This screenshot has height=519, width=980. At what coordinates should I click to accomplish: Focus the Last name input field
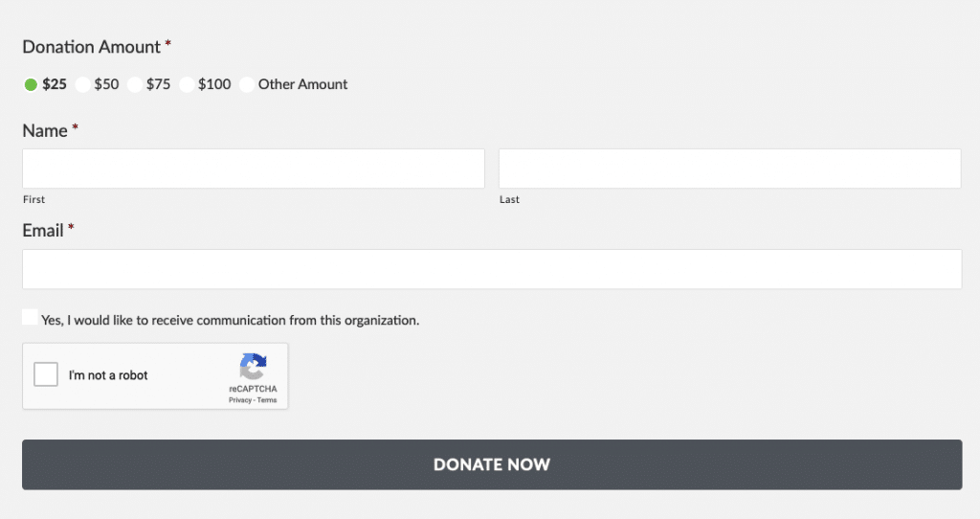(x=730, y=169)
